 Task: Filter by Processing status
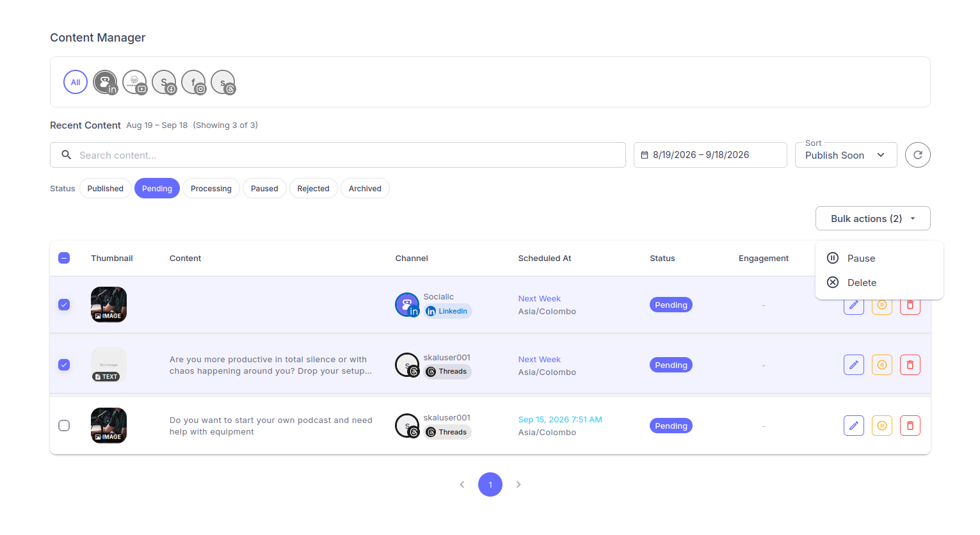click(211, 188)
